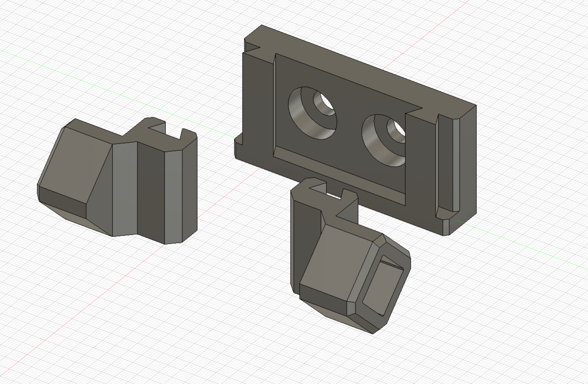
Task: Select the vertical rounded rib on the plate's right end
Action: 456,165
